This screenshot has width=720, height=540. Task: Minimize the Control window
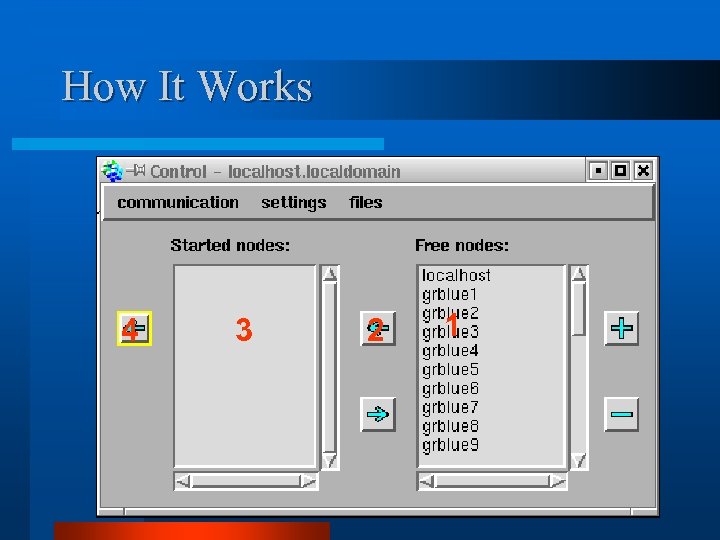pyautogui.click(x=598, y=171)
